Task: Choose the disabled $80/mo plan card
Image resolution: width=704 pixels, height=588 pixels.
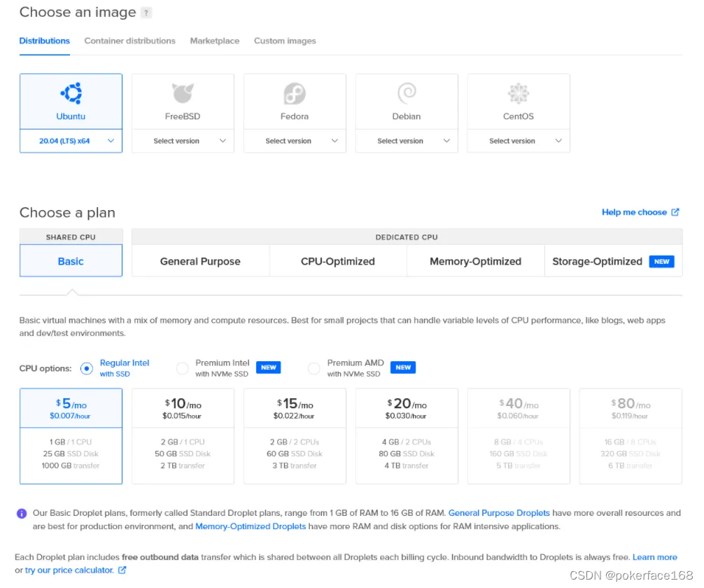Action: [x=631, y=436]
